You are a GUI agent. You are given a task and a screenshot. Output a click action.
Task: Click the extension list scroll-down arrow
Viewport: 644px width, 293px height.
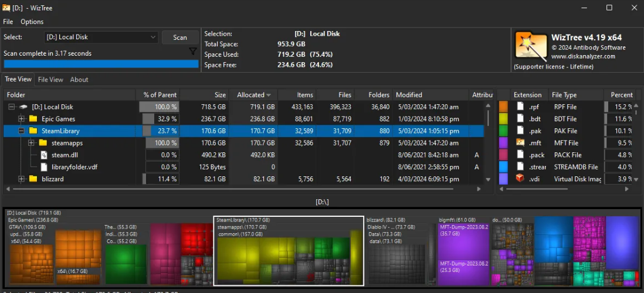click(x=636, y=179)
